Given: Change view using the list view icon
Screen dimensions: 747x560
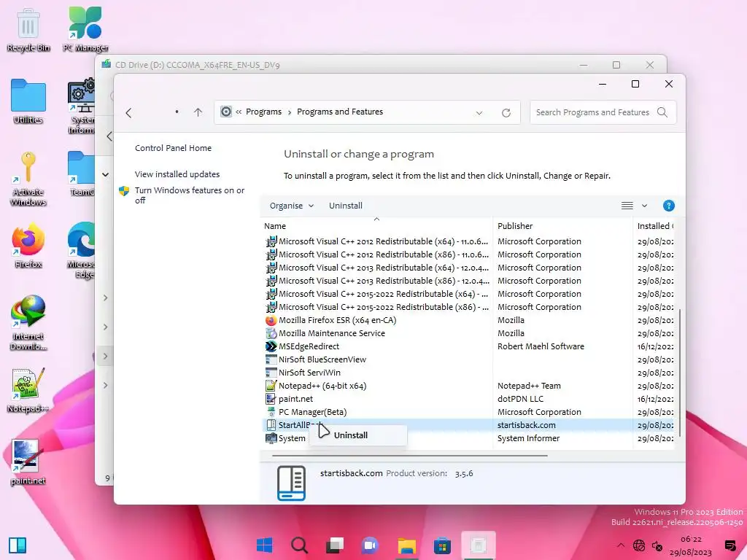Looking at the screenshot, I should (627, 206).
